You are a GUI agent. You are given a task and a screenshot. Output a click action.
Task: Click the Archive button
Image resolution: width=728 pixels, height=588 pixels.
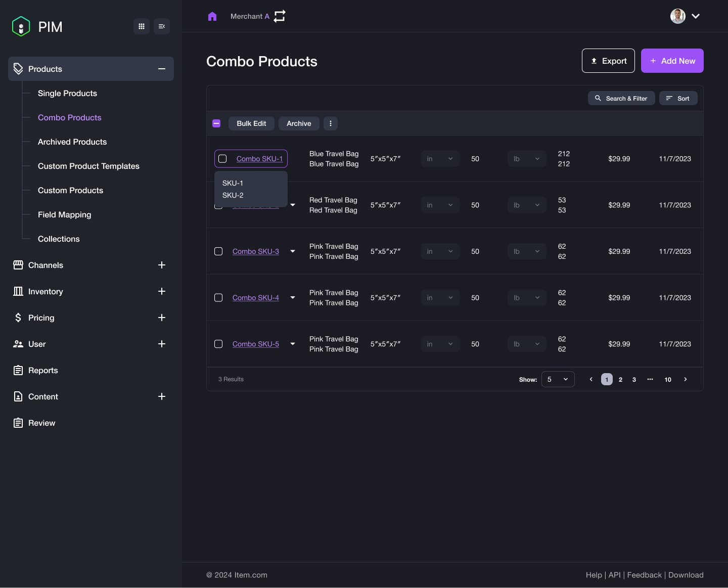coord(299,123)
